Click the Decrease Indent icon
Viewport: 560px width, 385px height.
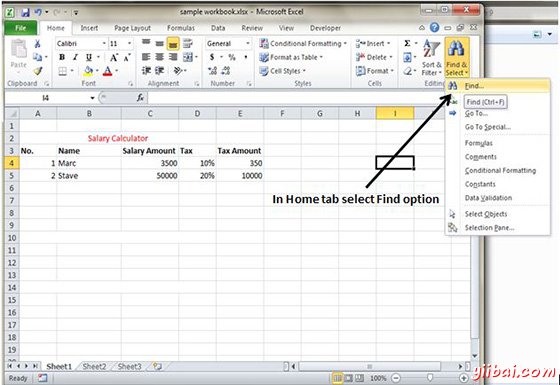pos(146,71)
